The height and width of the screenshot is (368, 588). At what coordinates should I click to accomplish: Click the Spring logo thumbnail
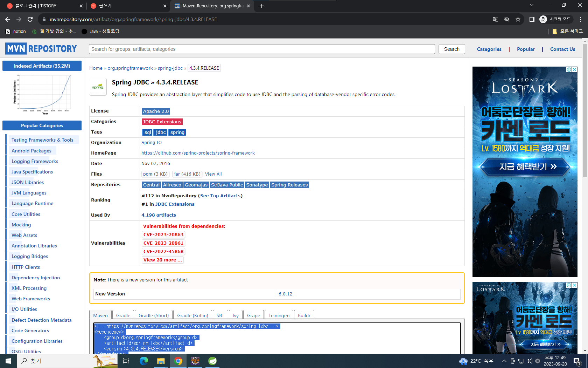tap(98, 87)
